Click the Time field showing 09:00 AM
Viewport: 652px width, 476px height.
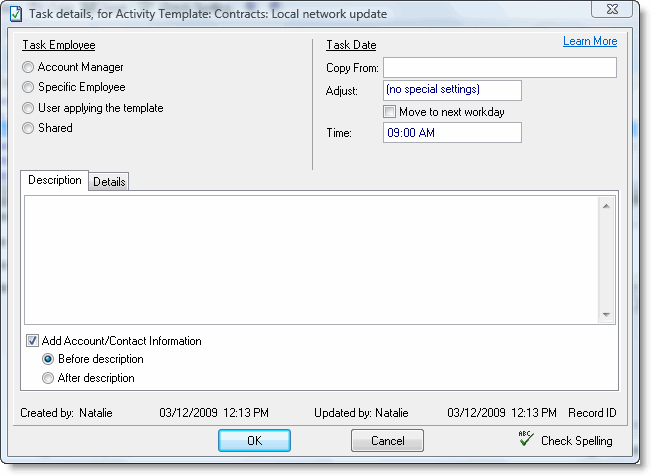[452, 133]
